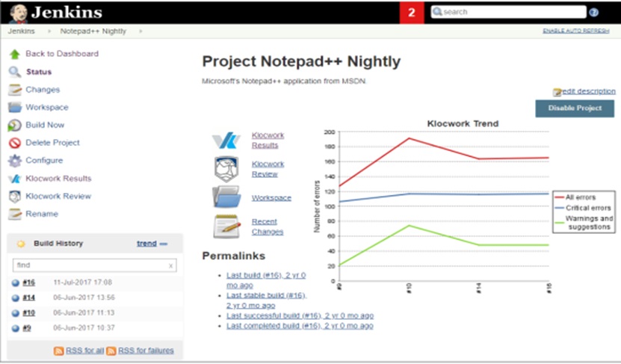Click the large Klocwork Review shield icon
The height and width of the screenshot is (364, 621).
pyautogui.click(x=226, y=169)
